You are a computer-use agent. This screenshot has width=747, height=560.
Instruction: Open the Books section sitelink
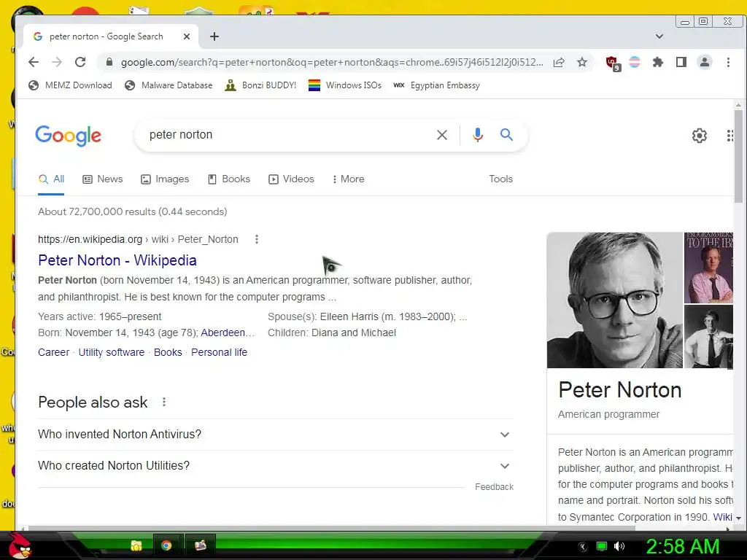tap(168, 352)
